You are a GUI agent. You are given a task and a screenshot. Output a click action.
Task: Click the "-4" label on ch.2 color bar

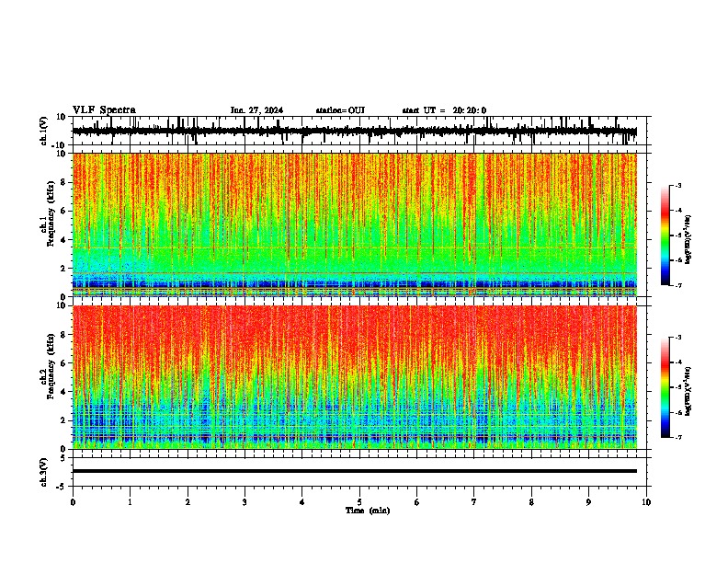[x=677, y=362]
